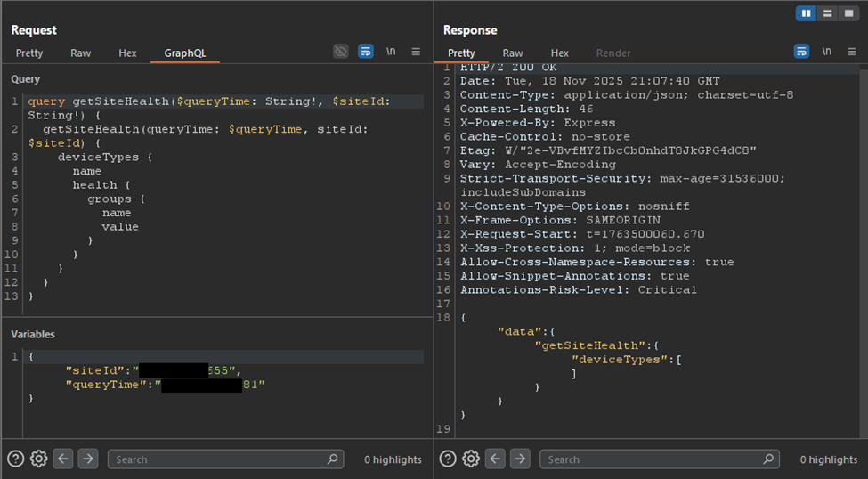Image resolution: width=868 pixels, height=479 pixels.
Task: Toggle line wrap in Response panel
Action: 801,52
